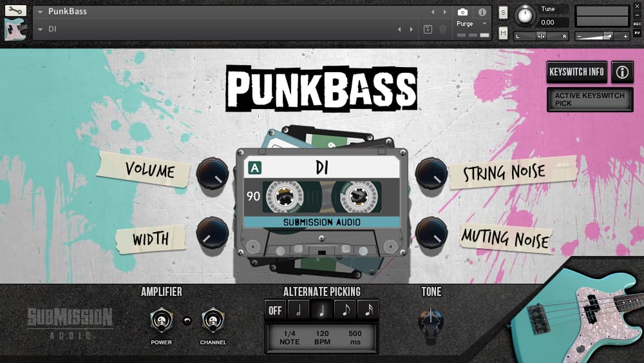Turn alternate picking Off
This screenshot has height=363, width=644.
pos(275,310)
